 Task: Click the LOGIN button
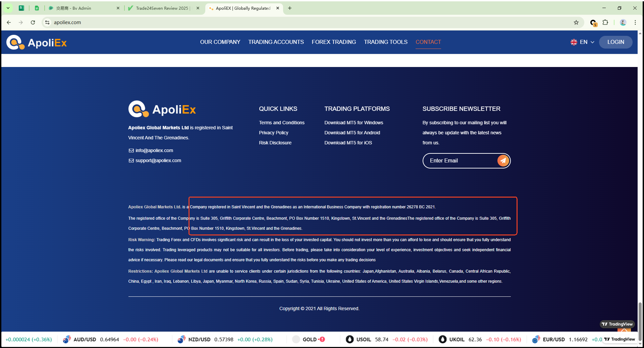click(616, 42)
